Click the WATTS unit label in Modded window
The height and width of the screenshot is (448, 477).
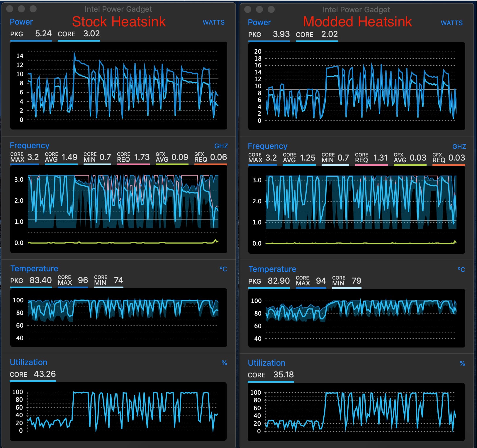tap(452, 23)
